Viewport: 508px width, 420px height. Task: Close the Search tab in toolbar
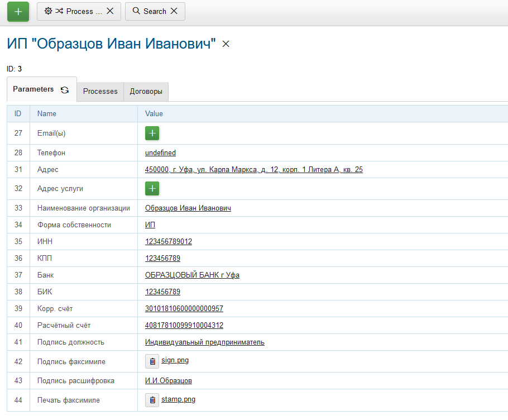tap(174, 11)
